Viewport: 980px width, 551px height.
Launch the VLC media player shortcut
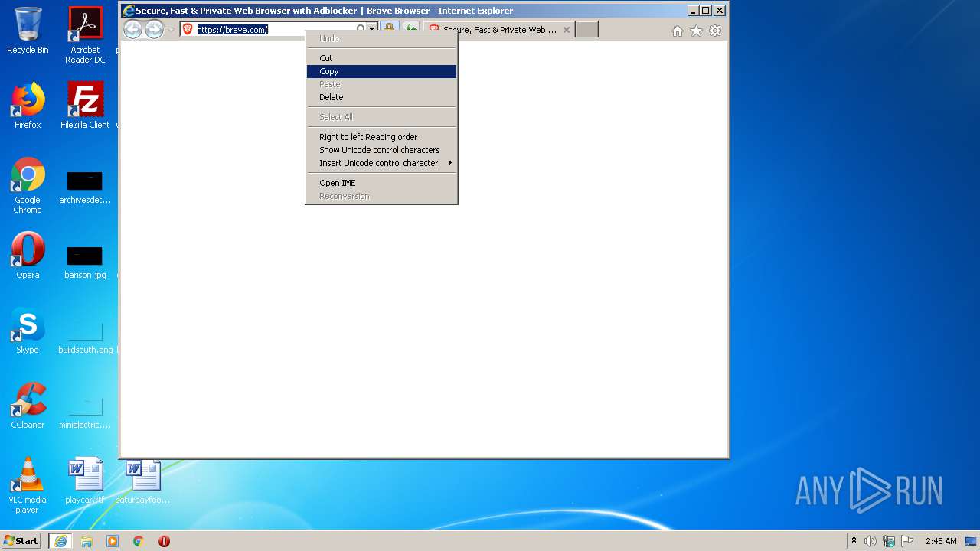click(x=28, y=485)
